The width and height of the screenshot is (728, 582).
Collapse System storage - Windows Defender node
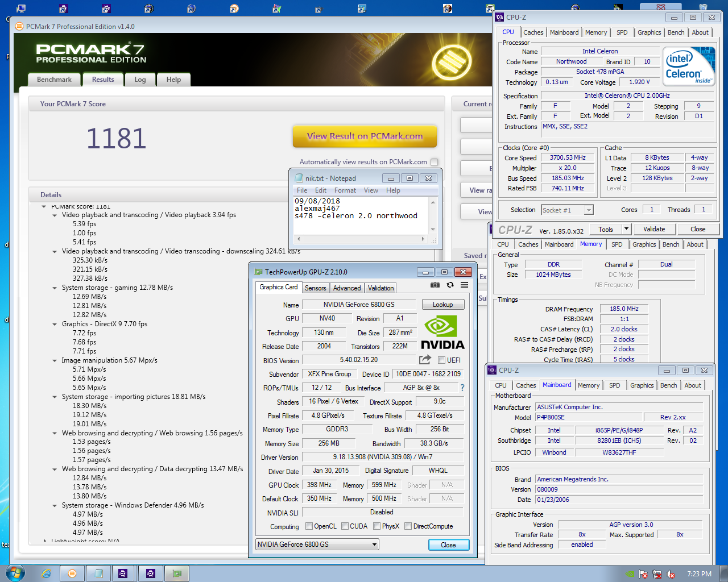[55, 506]
